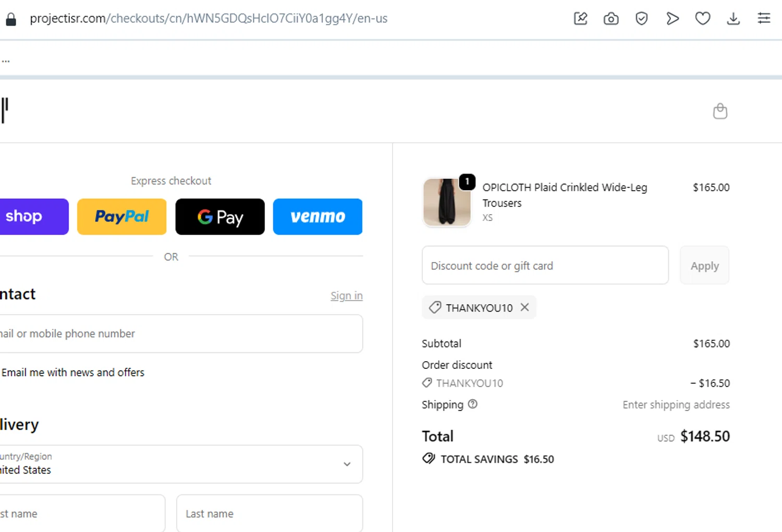Image resolution: width=782 pixels, height=532 pixels.
Task: Click the 'XS' size label
Action: pos(487,218)
